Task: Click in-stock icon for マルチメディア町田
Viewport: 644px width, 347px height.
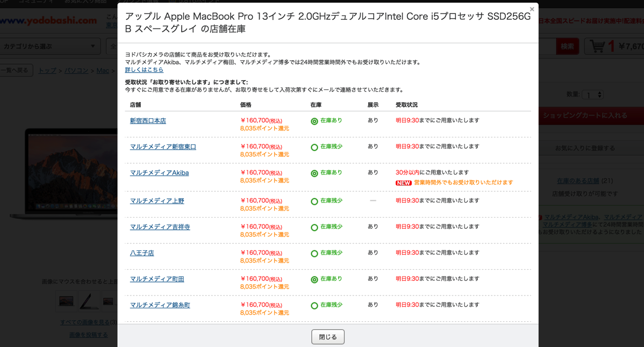Action: [314, 279]
